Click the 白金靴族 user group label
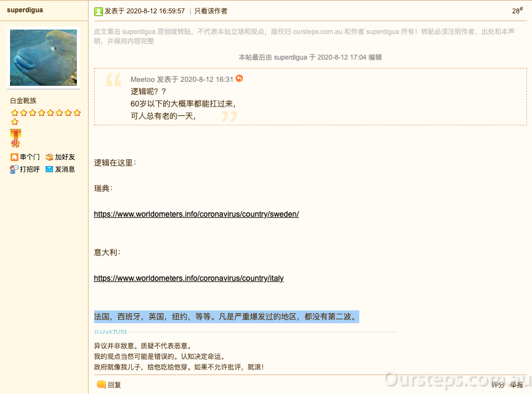The width and height of the screenshot is (532, 394). tap(23, 101)
